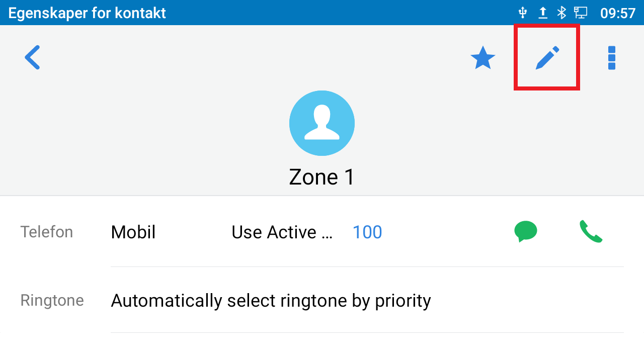This screenshot has height=362, width=644.
Task: Tap the "Egenskaper for kontakt" title
Action: tap(87, 13)
